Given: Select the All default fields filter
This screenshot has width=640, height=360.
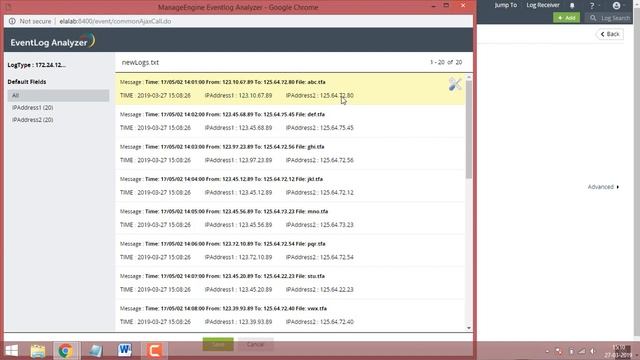Looking at the screenshot, I should pyautogui.click(x=58, y=96).
